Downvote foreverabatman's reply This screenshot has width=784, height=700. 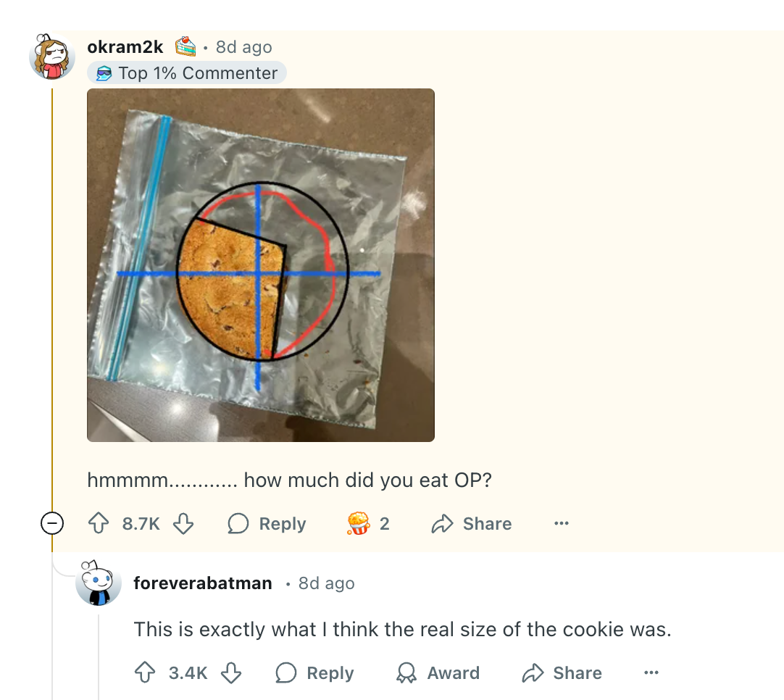click(x=230, y=673)
